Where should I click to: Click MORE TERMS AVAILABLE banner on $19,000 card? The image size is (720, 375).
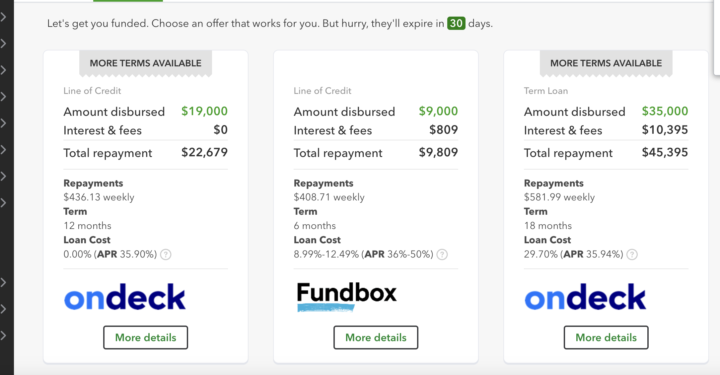(x=146, y=63)
